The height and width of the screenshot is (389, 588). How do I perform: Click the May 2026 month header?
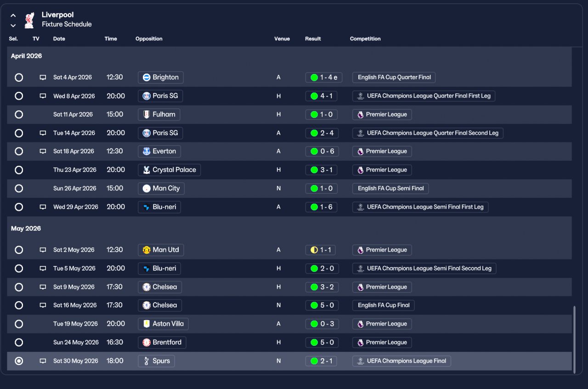coord(26,229)
